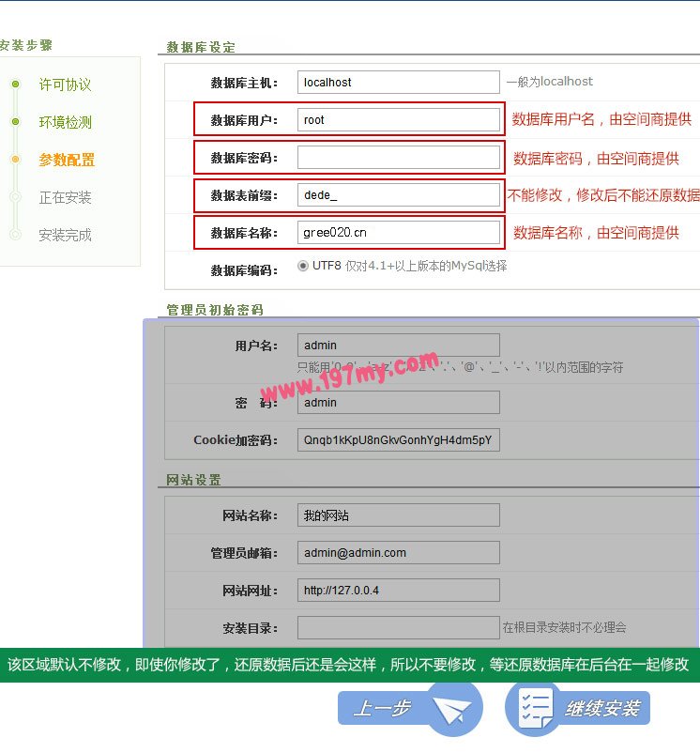
Task: Select the 正在安装 install step
Action: 65,197
